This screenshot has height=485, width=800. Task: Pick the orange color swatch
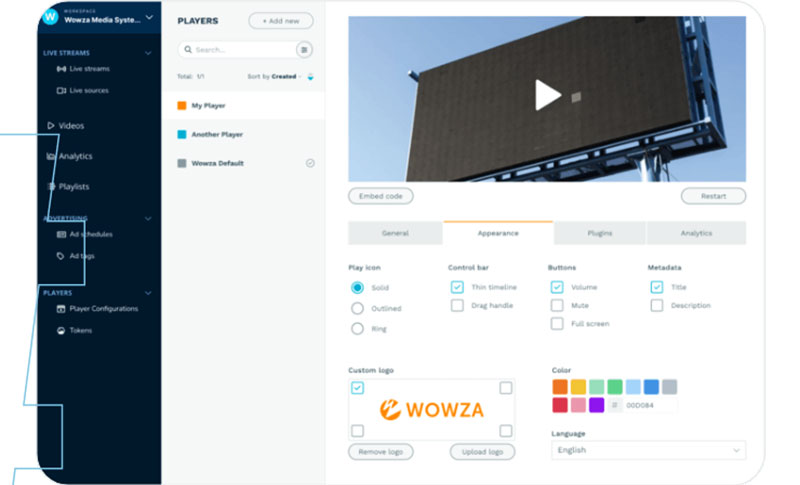pyautogui.click(x=560, y=387)
